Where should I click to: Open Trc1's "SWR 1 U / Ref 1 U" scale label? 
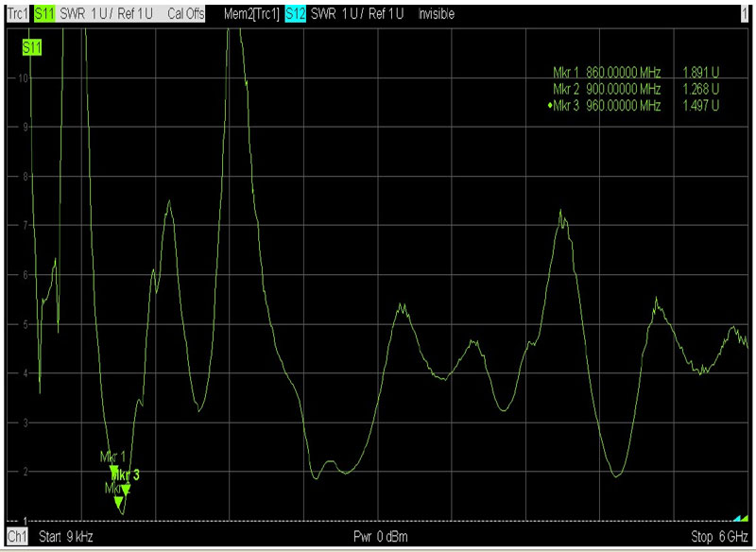(107, 14)
